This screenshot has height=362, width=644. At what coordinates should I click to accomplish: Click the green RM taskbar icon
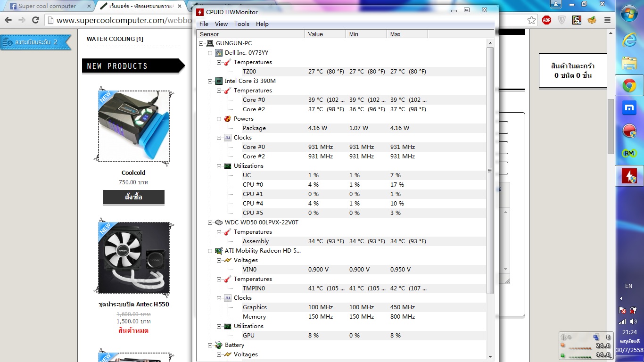[x=629, y=153]
